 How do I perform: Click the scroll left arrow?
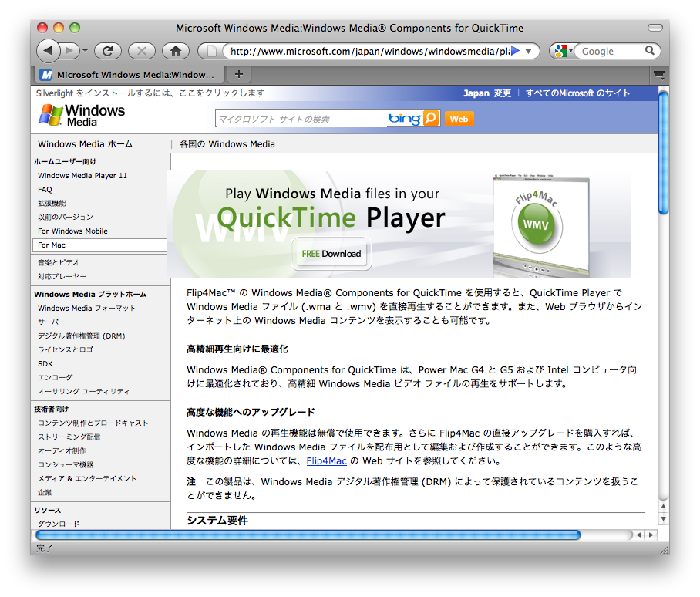pyautogui.click(x=639, y=535)
